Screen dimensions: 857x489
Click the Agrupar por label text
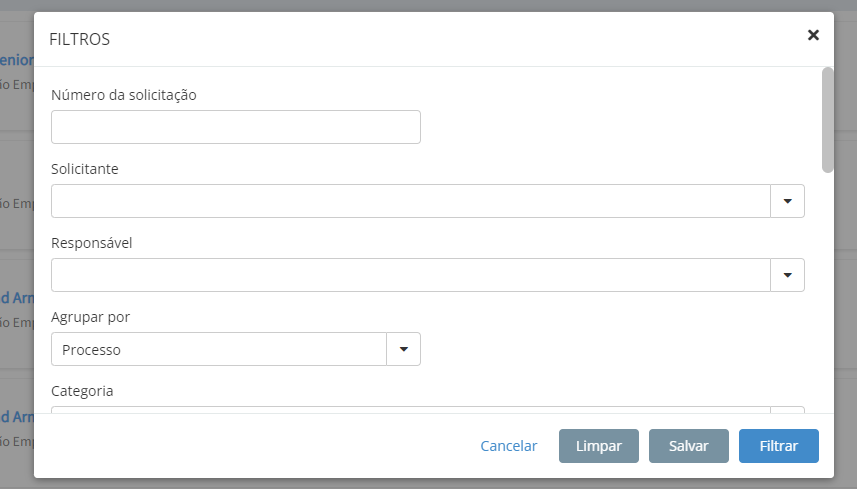[x=91, y=317]
